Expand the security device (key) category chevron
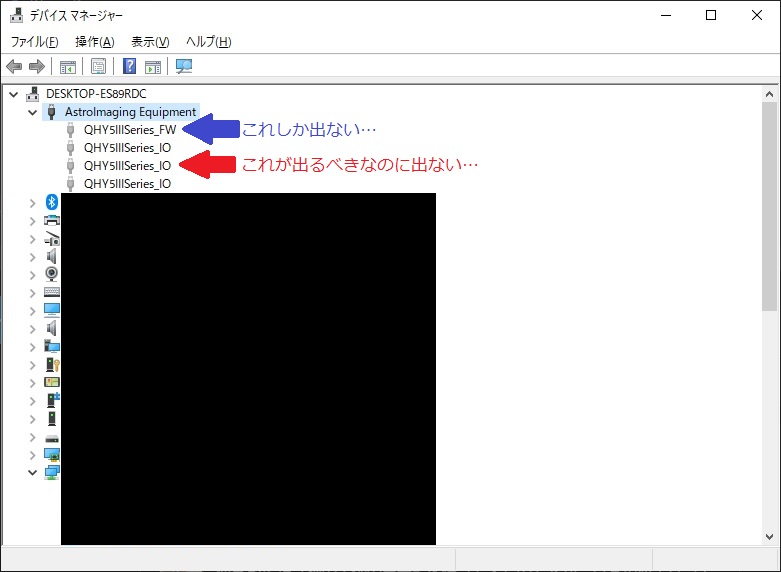Screen dimensions: 781x572 click(33, 365)
